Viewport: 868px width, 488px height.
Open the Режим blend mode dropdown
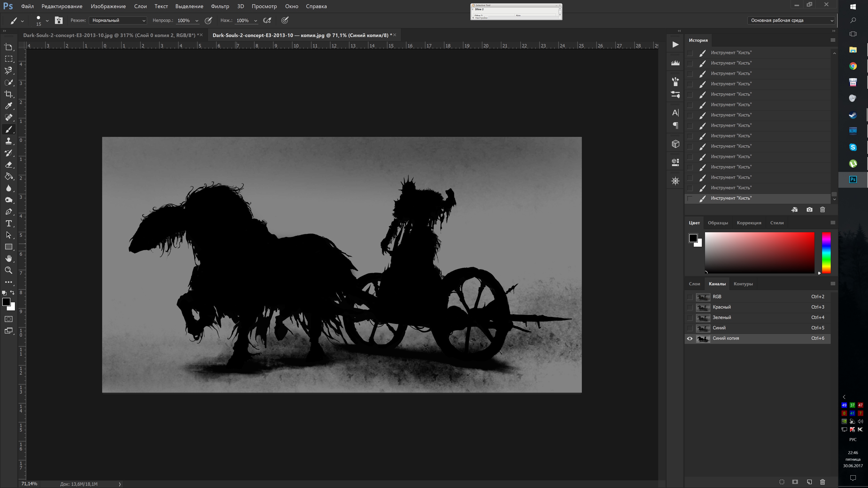click(118, 21)
